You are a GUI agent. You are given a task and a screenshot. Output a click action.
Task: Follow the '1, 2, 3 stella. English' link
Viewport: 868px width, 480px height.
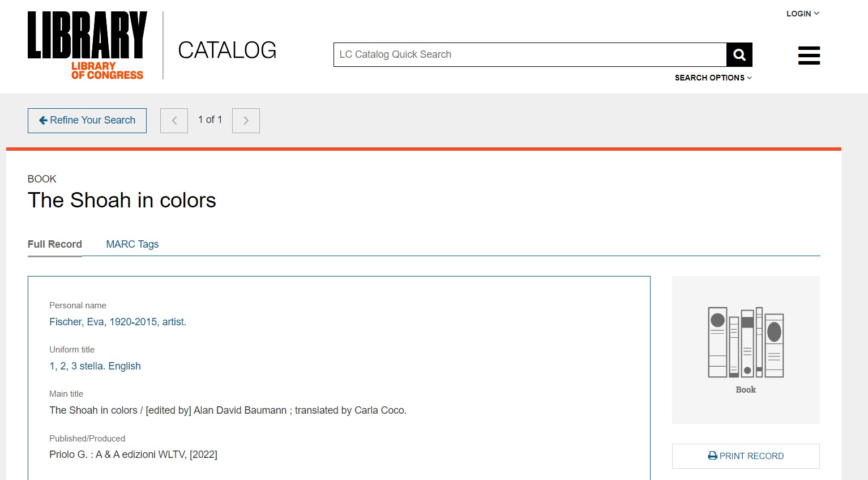[x=95, y=366]
